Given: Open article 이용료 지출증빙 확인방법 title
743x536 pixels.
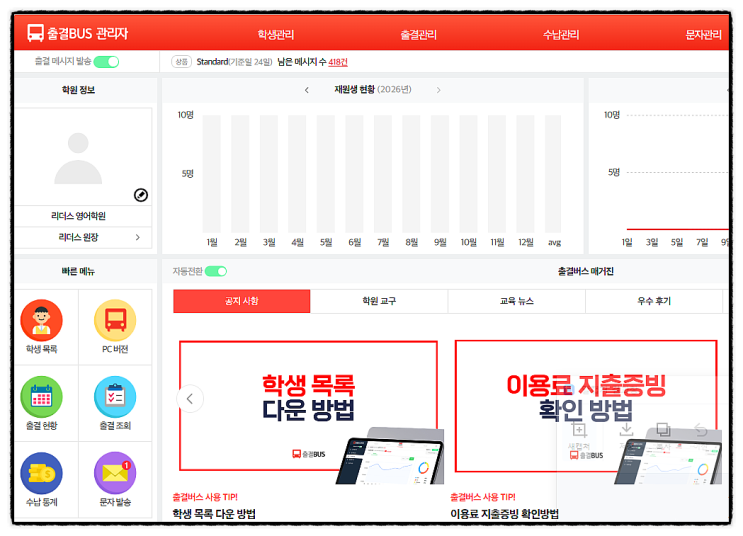Looking at the screenshot, I should click(504, 514).
